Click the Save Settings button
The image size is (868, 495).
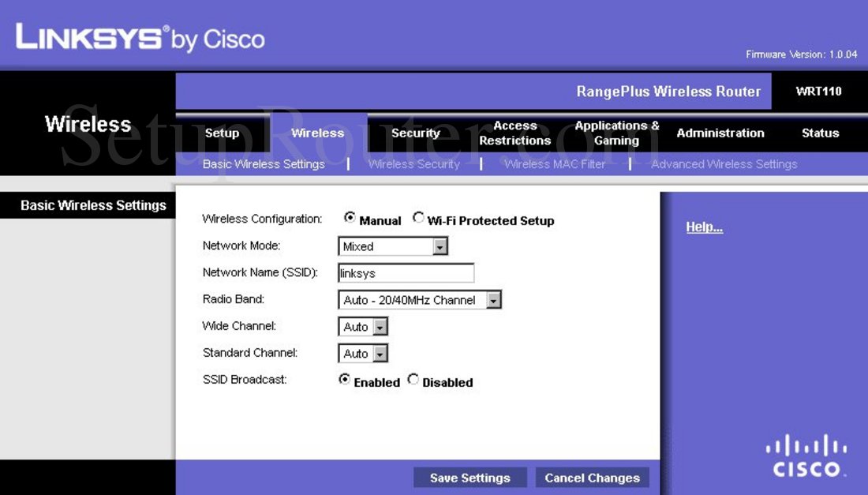pos(470,478)
